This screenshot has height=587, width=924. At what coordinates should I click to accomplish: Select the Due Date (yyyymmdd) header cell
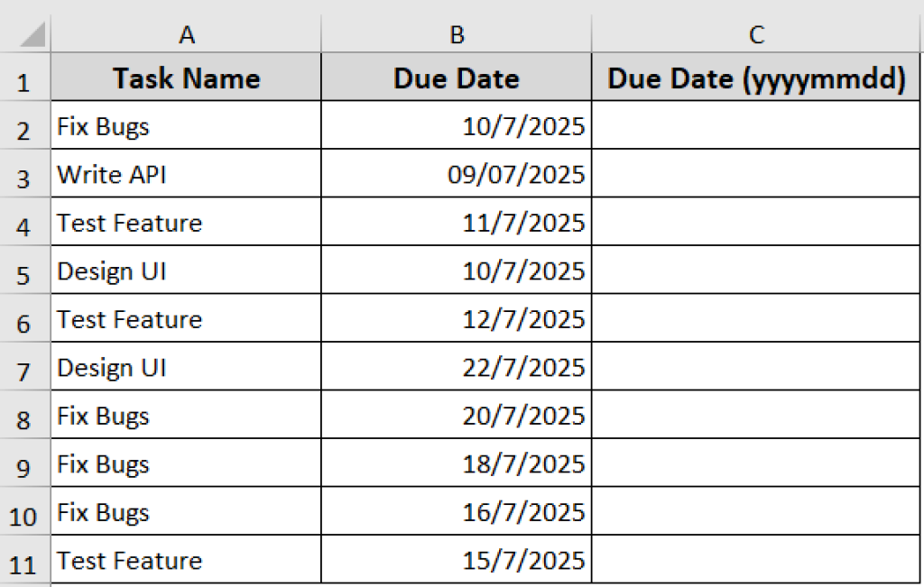755,78
